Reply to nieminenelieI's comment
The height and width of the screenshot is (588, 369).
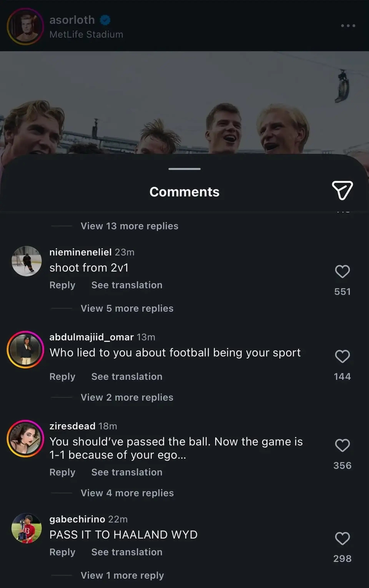coord(62,285)
